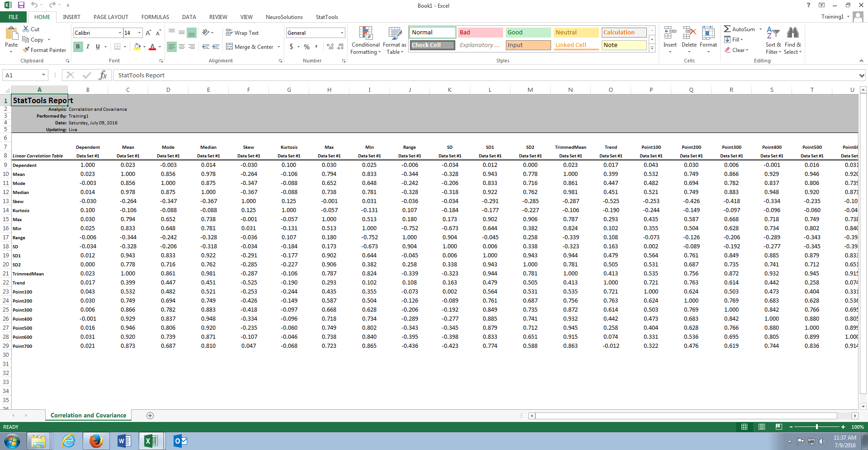This screenshot has height=450, width=868.
Task: Click the Decrease Indent icon
Action: tap(206, 47)
